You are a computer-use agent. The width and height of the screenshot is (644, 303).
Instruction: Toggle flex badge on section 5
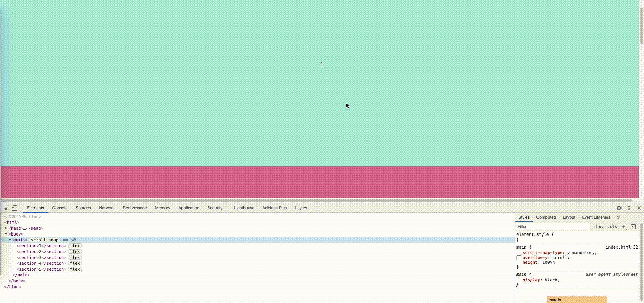(x=75, y=269)
